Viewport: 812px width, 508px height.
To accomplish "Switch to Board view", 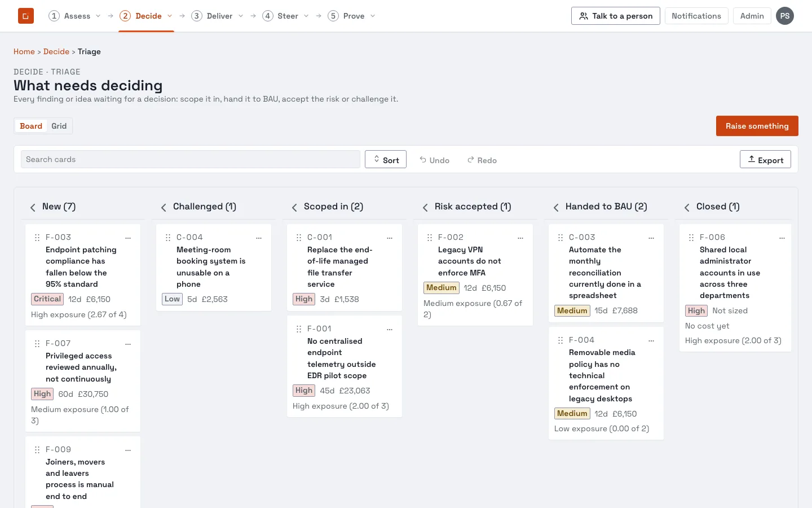I will (31, 126).
